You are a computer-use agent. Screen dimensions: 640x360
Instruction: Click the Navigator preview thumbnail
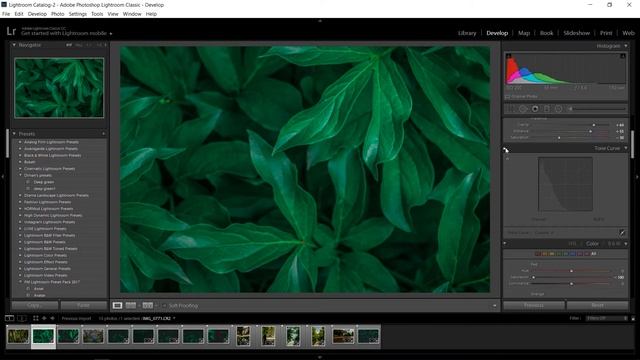59,88
